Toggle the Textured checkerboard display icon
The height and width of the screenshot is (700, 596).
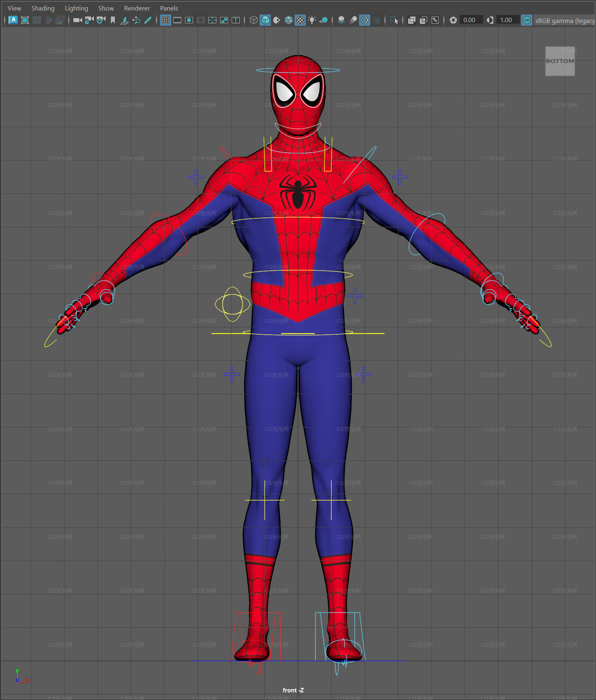[x=300, y=20]
